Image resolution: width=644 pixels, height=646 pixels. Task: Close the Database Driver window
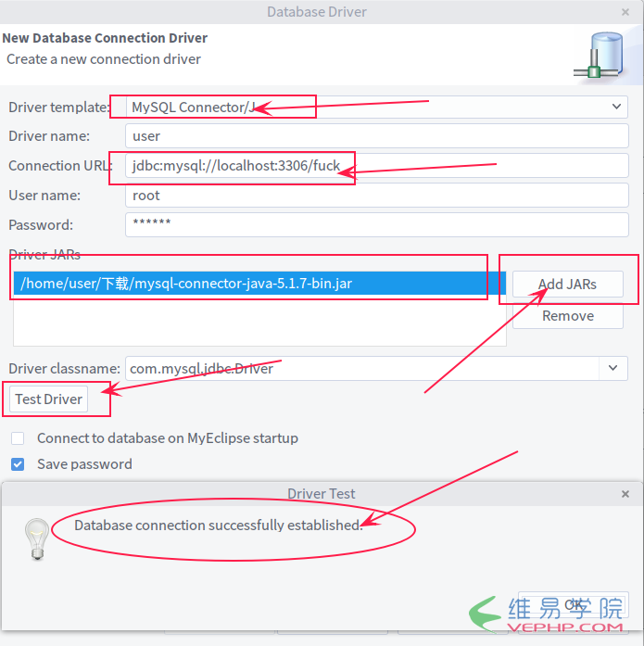pos(625,12)
